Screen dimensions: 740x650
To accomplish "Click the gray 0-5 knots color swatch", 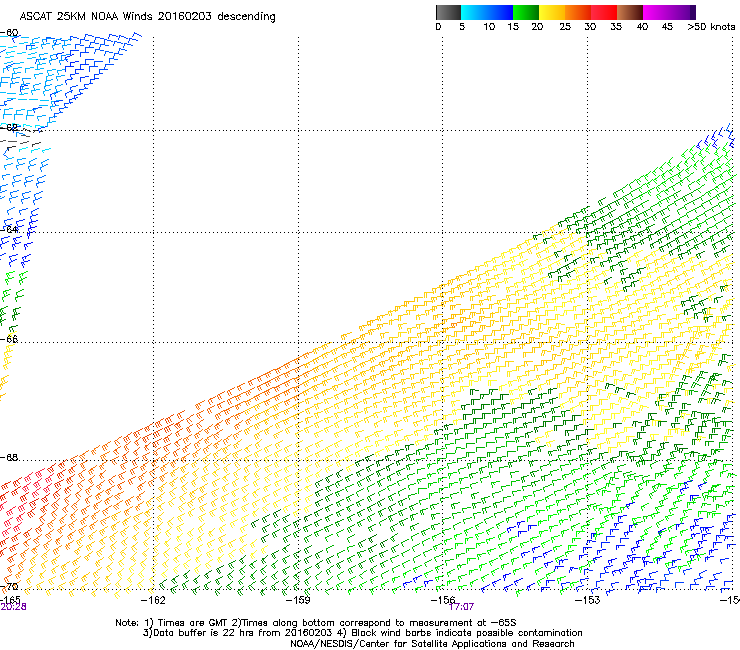I will [448, 12].
